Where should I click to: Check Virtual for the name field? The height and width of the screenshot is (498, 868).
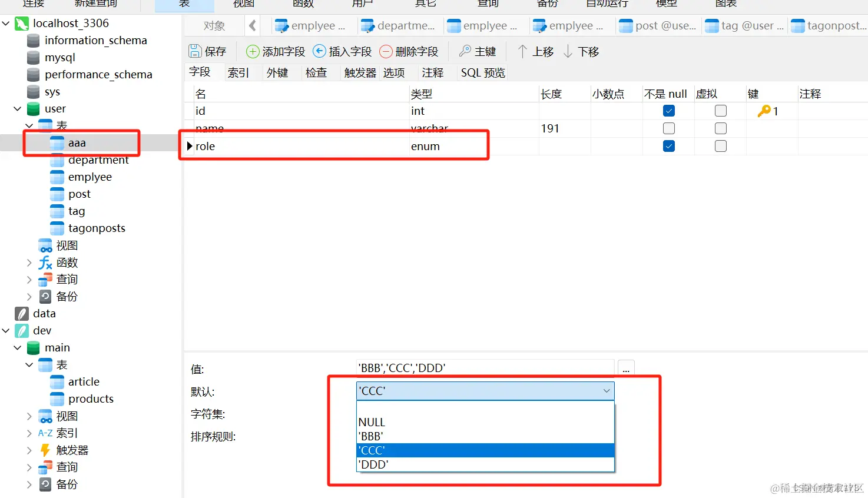[x=720, y=128]
